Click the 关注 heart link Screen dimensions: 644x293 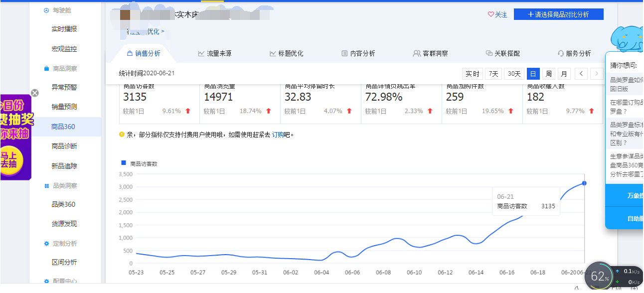click(497, 14)
